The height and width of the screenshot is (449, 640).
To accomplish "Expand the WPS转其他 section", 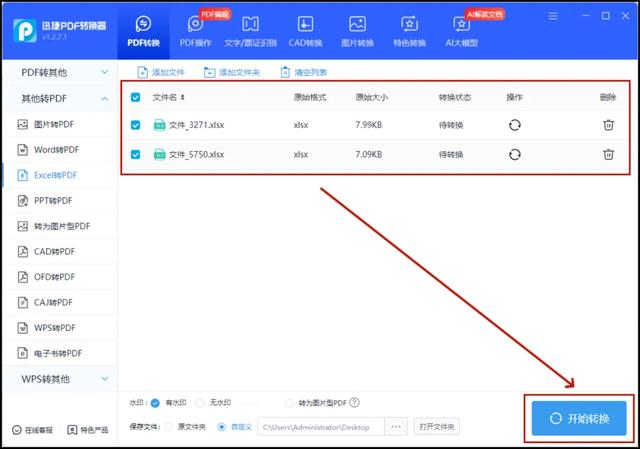I will [60, 379].
